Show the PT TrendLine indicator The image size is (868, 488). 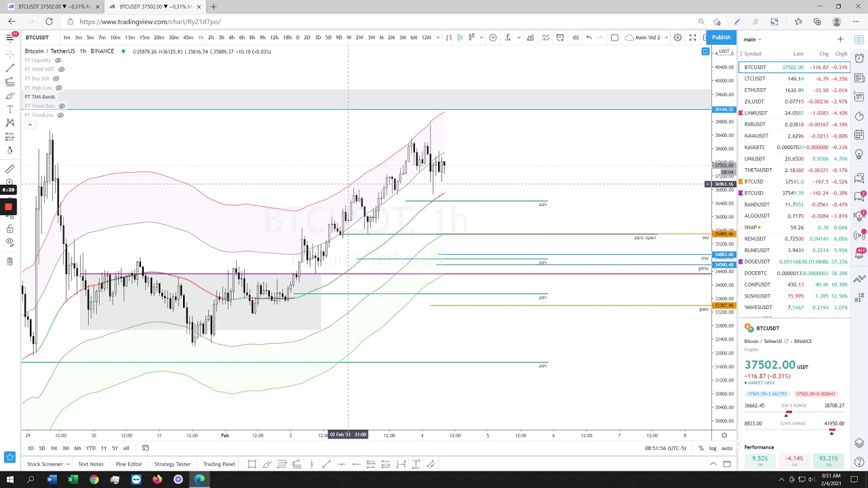point(60,115)
